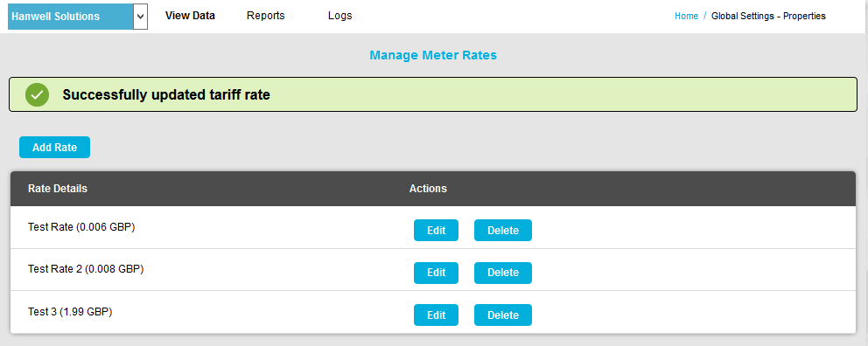Click the green success checkmark icon
868x346 pixels.
click(x=37, y=94)
